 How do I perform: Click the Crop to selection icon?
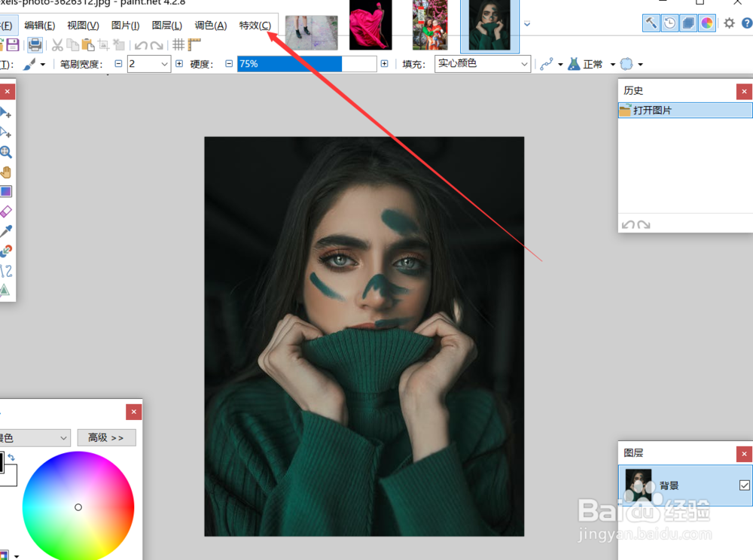[103, 45]
